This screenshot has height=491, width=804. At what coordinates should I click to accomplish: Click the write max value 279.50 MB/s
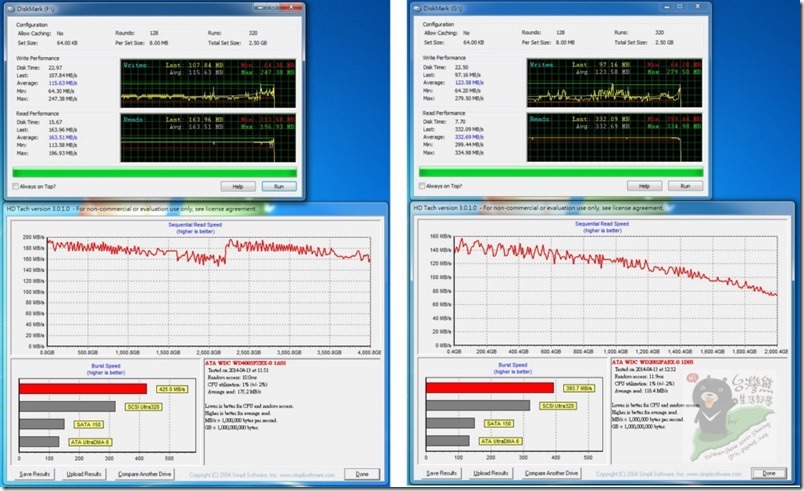469,98
